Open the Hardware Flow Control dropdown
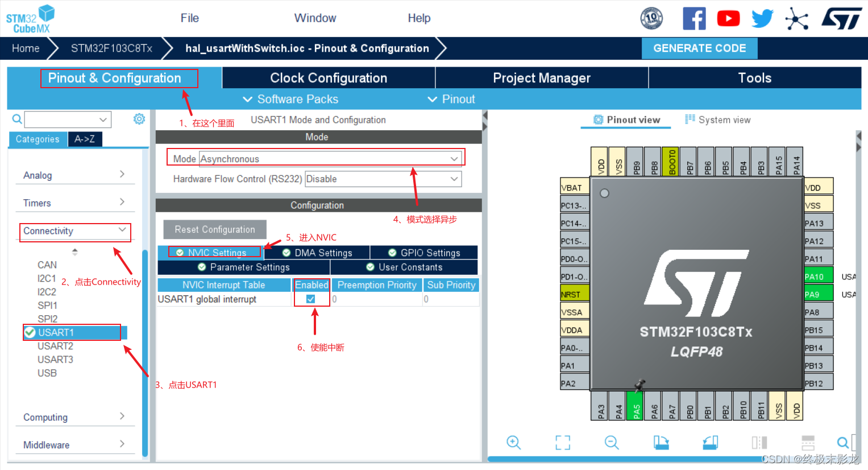 coord(454,179)
